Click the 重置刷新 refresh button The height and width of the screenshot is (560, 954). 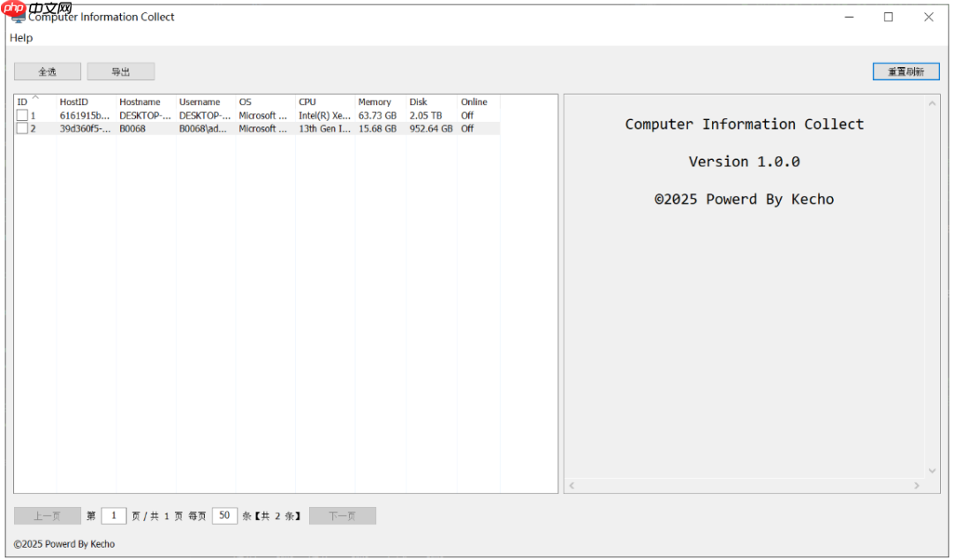905,71
